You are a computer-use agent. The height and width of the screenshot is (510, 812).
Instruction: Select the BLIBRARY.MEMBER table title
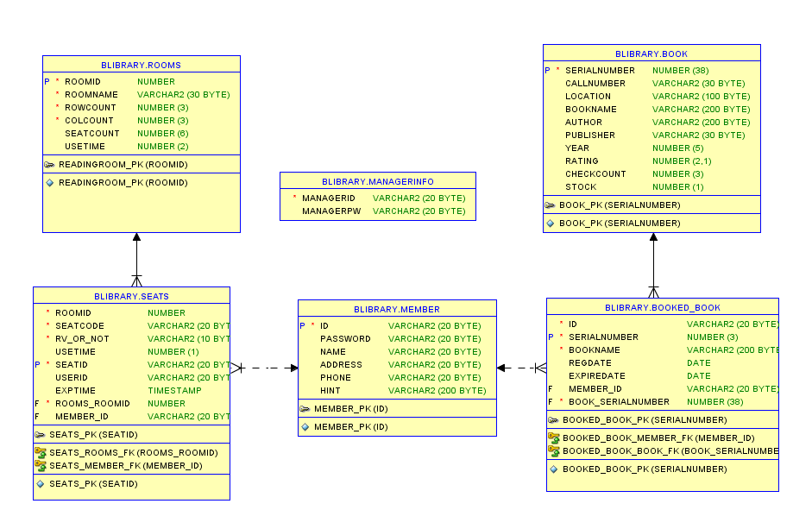tap(397, 310)
